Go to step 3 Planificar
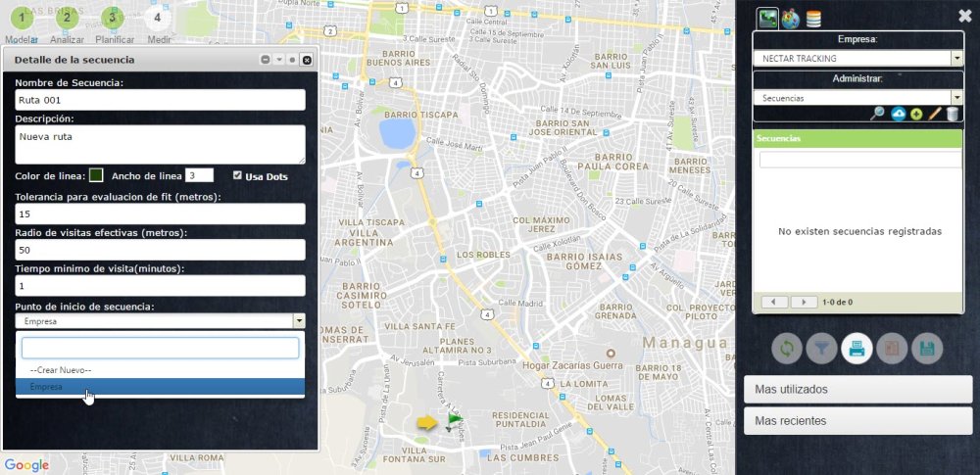 pos(113,18)
